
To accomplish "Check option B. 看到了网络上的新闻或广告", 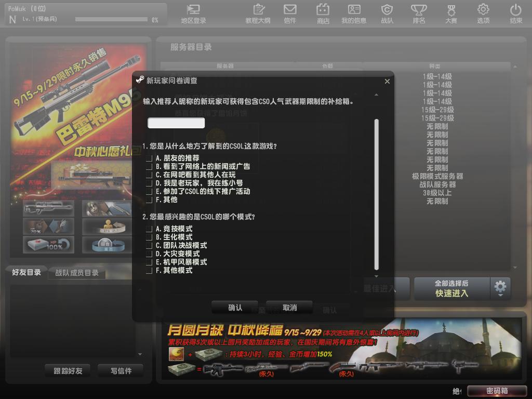I will point(149,167).
